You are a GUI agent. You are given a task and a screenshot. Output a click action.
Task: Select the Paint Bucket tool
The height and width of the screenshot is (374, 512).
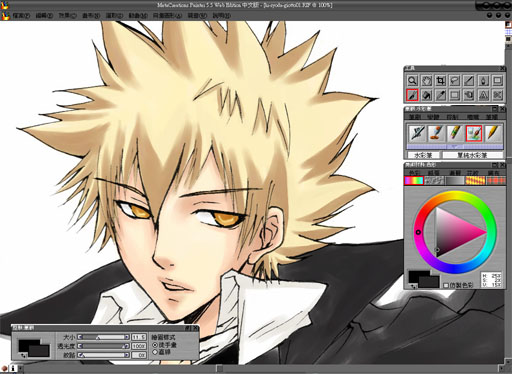(427, 95)
